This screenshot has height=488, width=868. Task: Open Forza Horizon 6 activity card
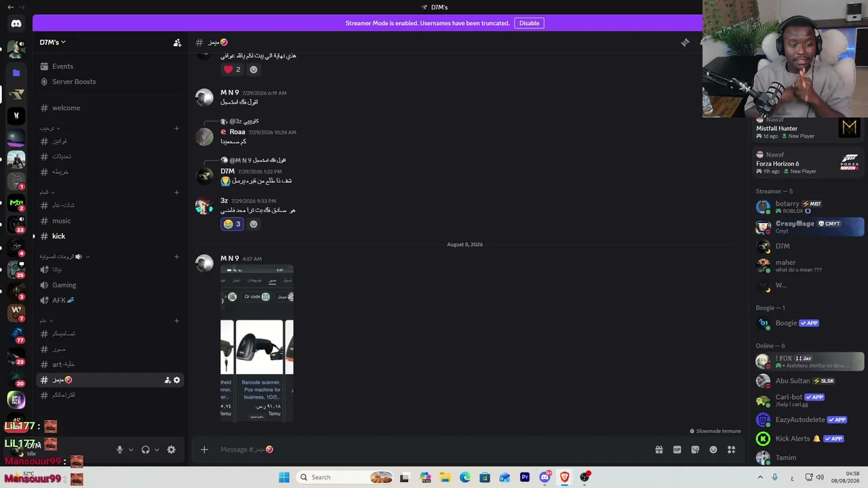pos(808,163)
